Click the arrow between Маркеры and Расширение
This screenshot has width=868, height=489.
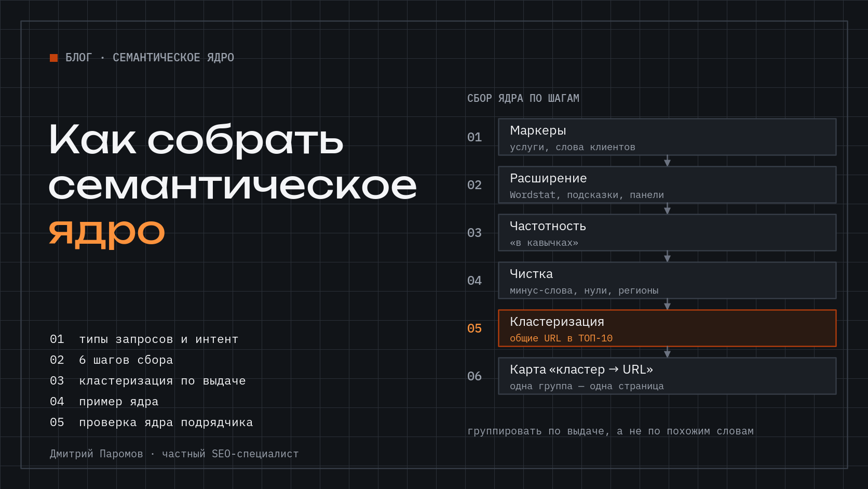coord(667,161)
